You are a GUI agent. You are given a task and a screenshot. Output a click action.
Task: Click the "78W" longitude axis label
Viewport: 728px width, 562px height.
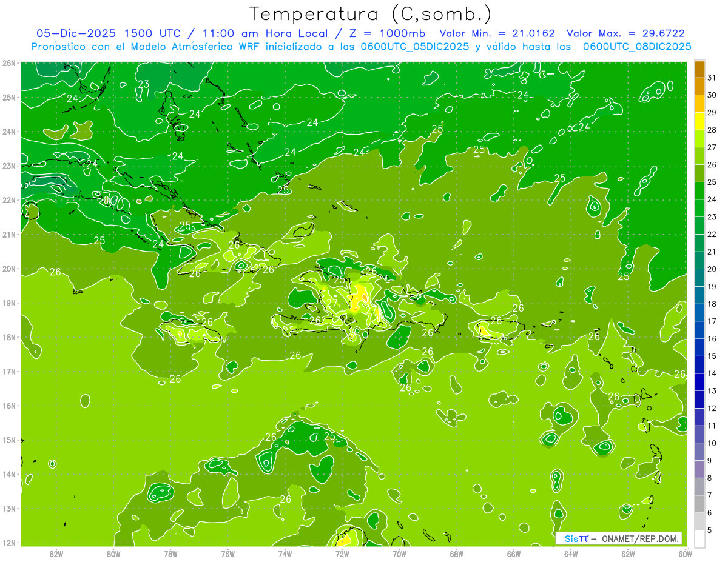pyautogui.click(x=170, y=554)
